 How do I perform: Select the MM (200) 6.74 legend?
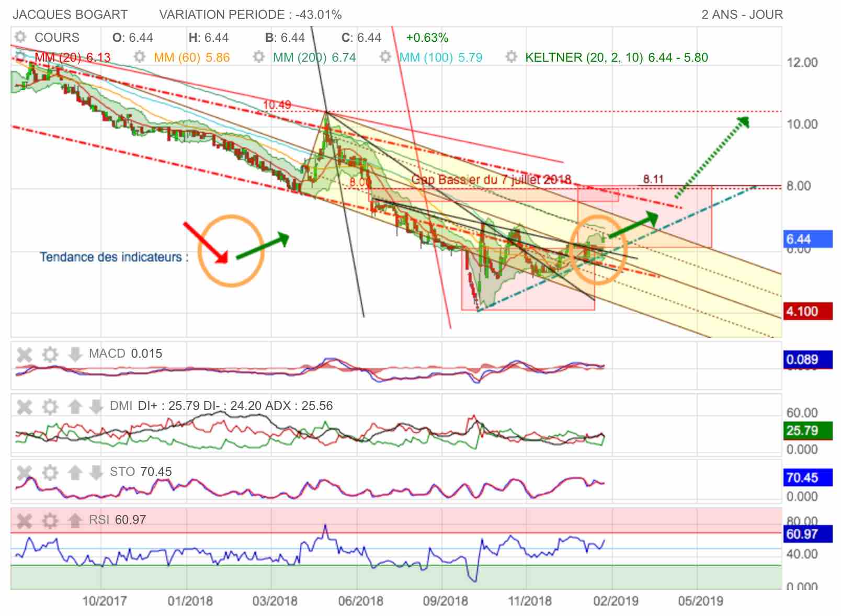(314, 57)
